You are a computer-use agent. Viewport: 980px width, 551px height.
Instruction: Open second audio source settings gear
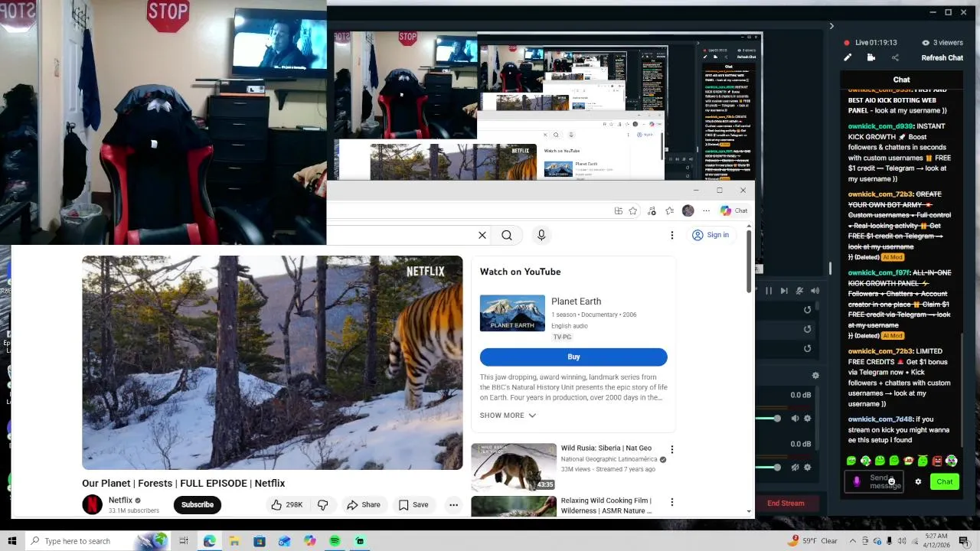click(x=807, y=468)
